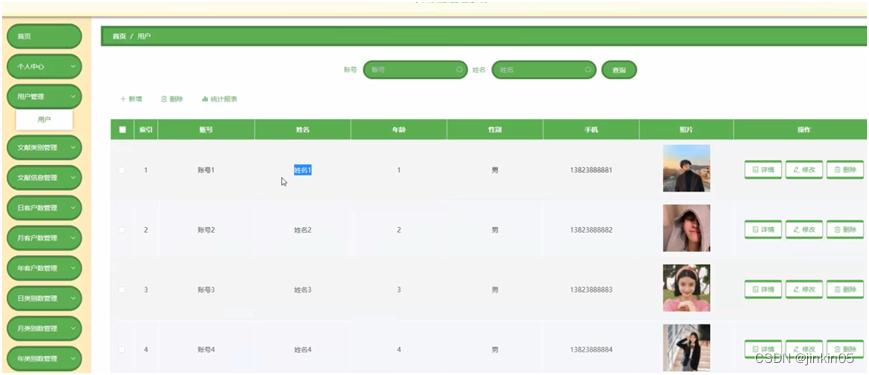Click the 账号 column header
The image size is (869, 375).
tap(206, 130)
